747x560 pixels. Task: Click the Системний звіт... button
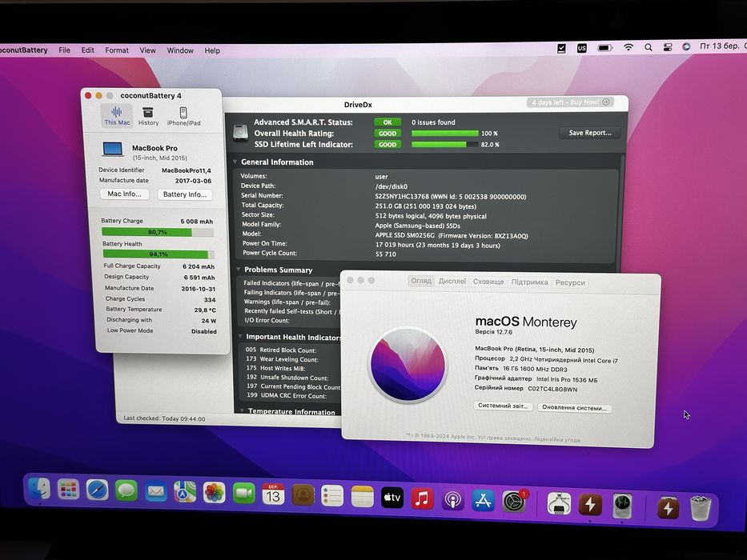point(503,406)
